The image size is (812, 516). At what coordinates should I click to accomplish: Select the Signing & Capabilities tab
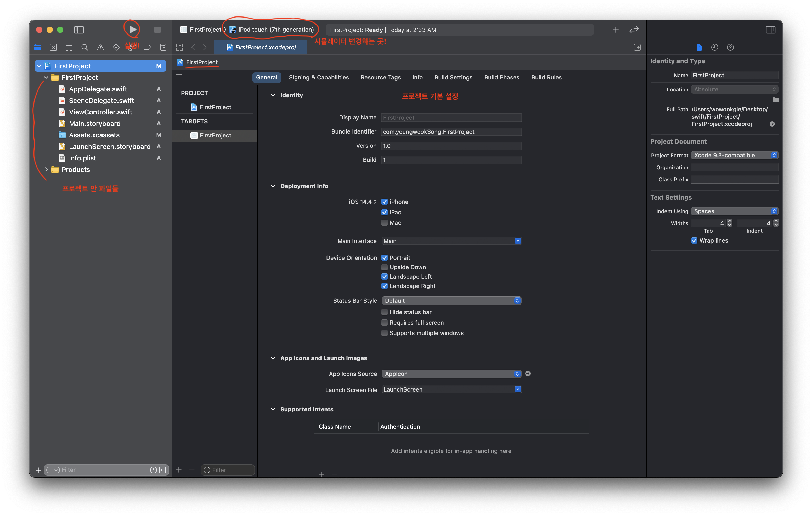pyautogui.click(x=318, y=77)
